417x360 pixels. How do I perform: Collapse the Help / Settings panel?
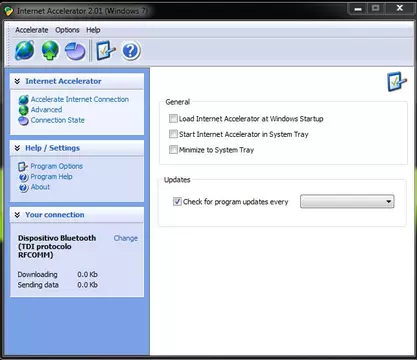coord(17,148)
